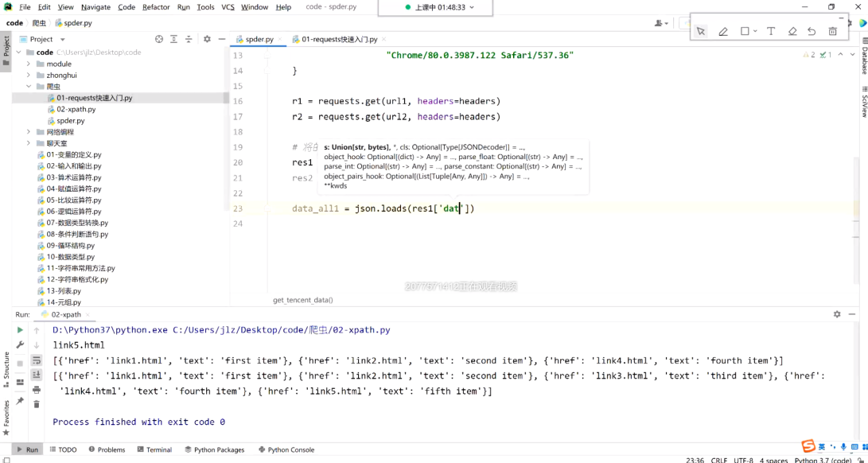Open Project panel settings gear
The height and width of the screenshot is (463, 868).
tap(207, 39)
